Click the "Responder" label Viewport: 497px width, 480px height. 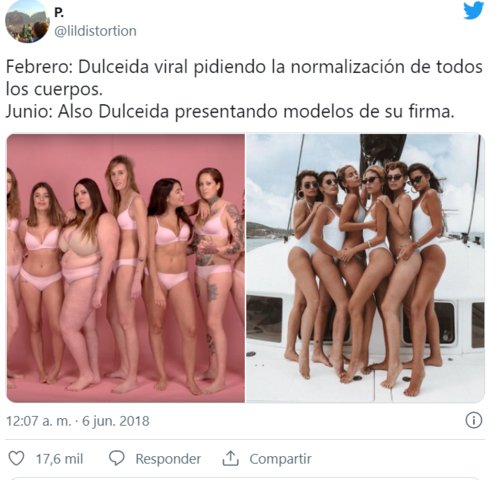168,459
